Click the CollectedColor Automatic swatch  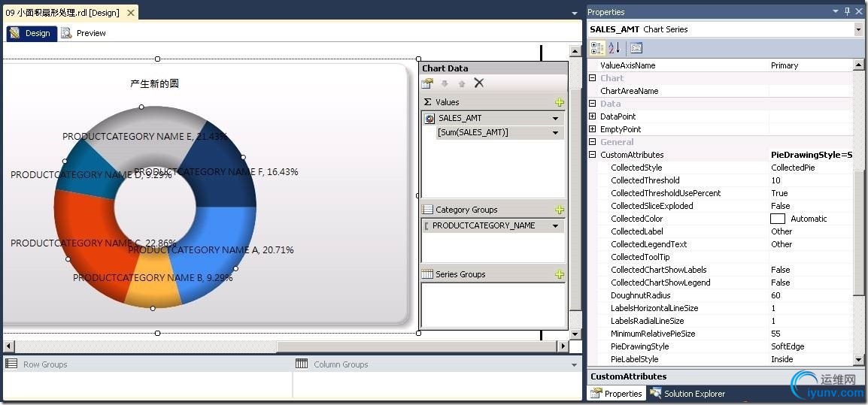coord(778,219)
